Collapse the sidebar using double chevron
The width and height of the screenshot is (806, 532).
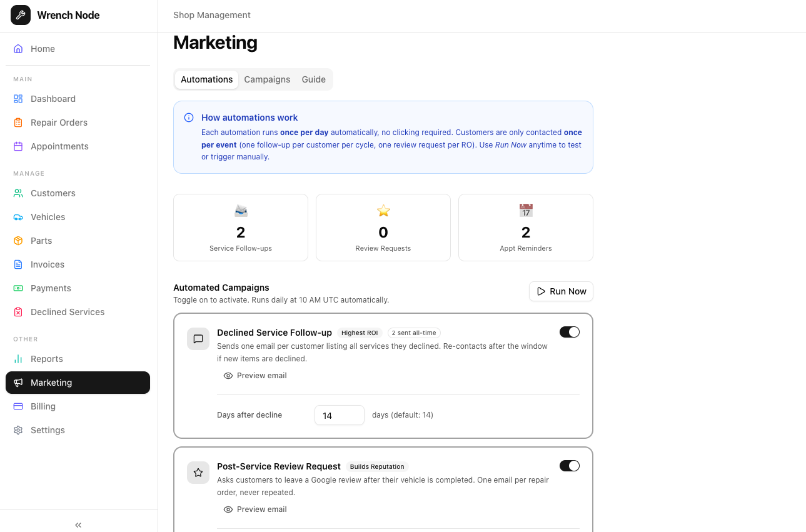coord(78,525)
